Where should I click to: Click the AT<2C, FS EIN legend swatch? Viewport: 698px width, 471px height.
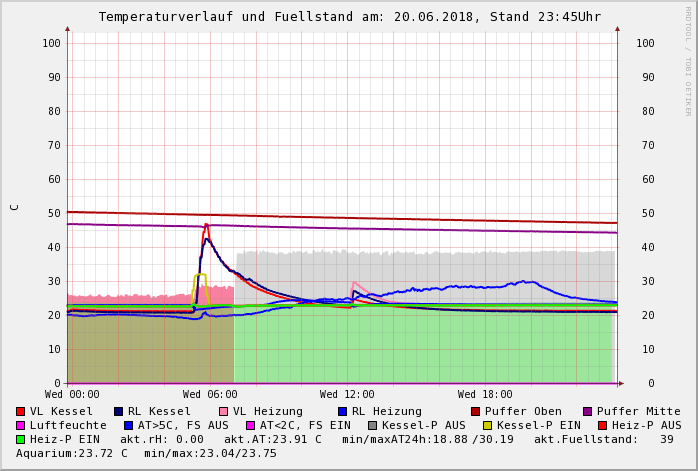click(x=250, y=425)
